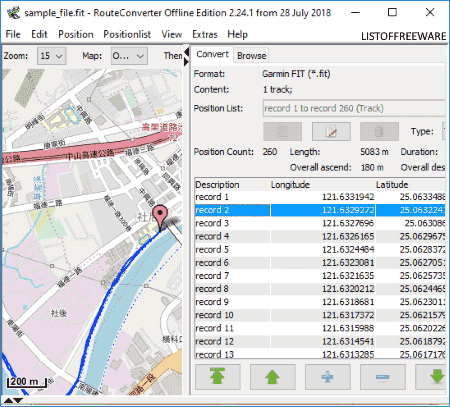Screen dimensions: 450x407
Task: Select the record 8 row
Action: point(320,289)
